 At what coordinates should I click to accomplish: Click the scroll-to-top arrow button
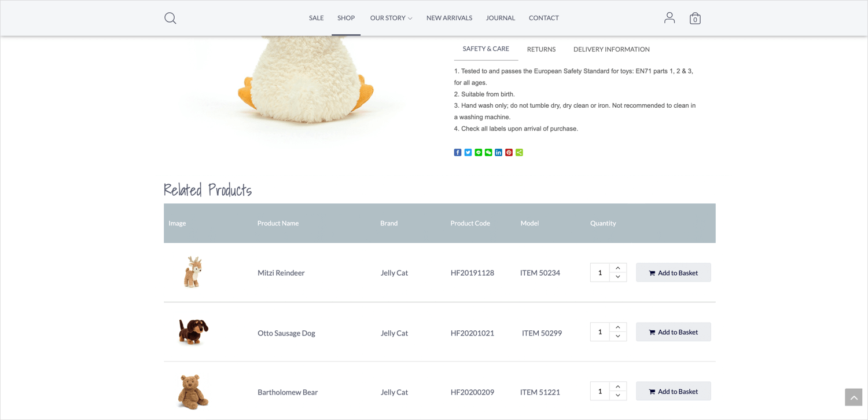coord(854,397)
